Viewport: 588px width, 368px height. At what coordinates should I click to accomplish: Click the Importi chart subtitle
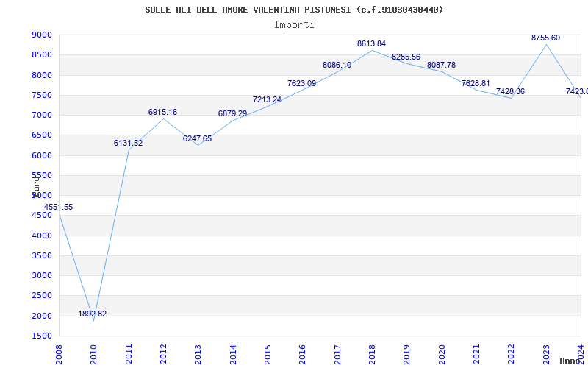294,25
